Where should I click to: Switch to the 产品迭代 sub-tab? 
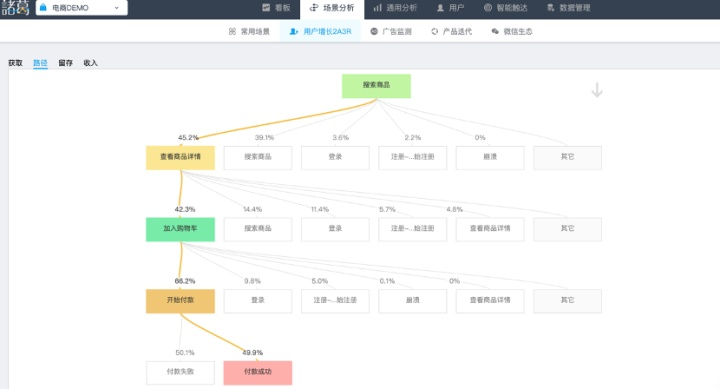click(457, 32)
